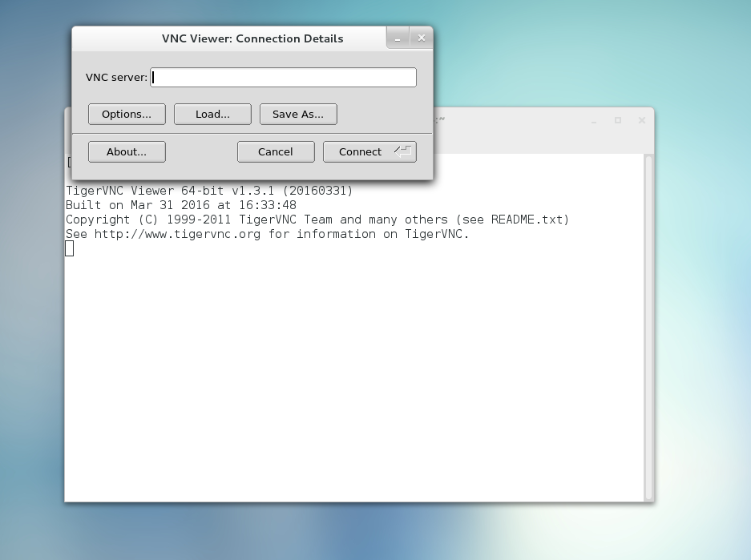
Task: Close the VNC Viewer Connection Details dialog
Action: click(422, 38)
